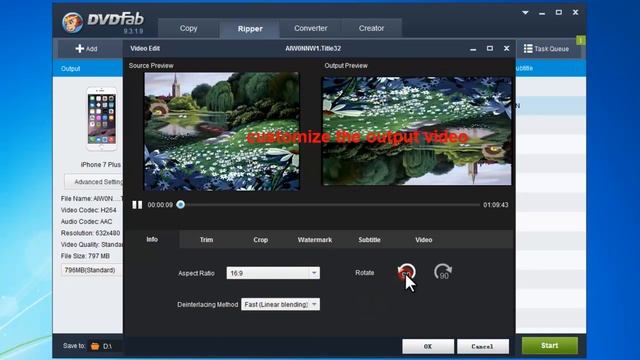Open the Creator module tab
Viewport: 640px width, 360px height.
click(x=371, y=29)
